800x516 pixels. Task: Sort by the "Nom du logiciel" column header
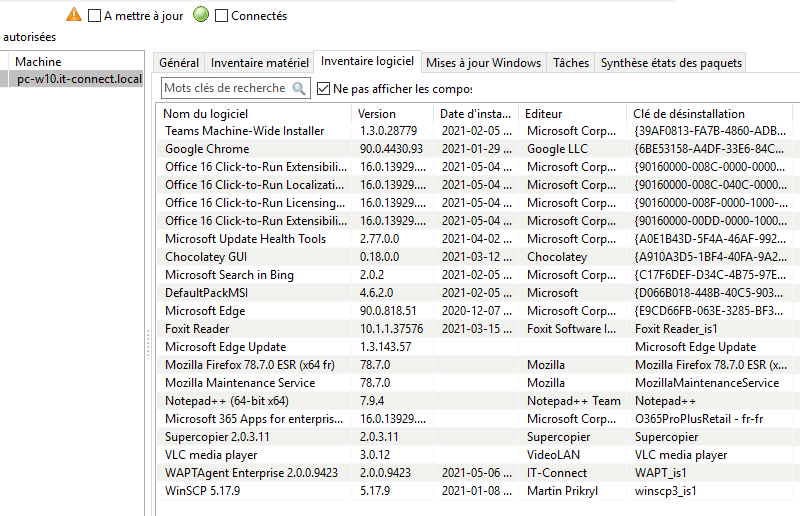coord(255,113)
